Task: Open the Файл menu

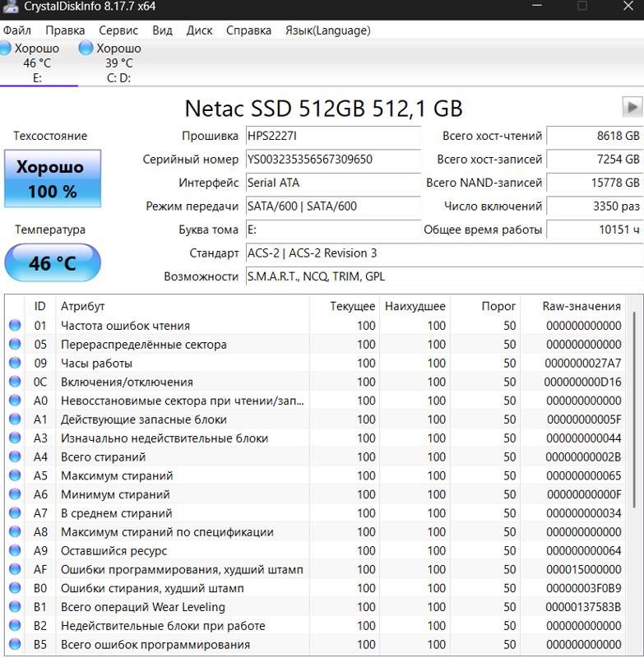Action: (17, 30)
